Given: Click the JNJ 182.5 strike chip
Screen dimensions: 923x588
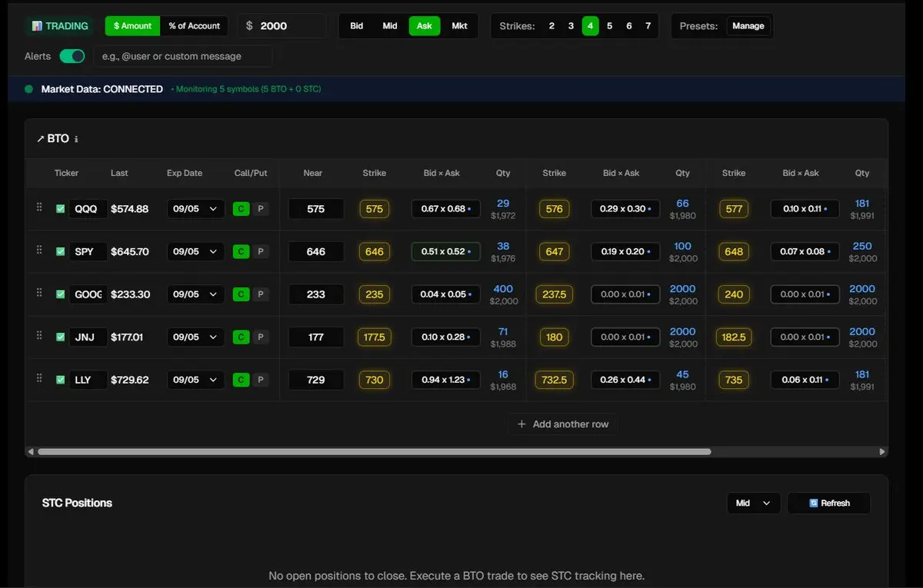Looking at the screenshot, I should (x=734, y=337).
